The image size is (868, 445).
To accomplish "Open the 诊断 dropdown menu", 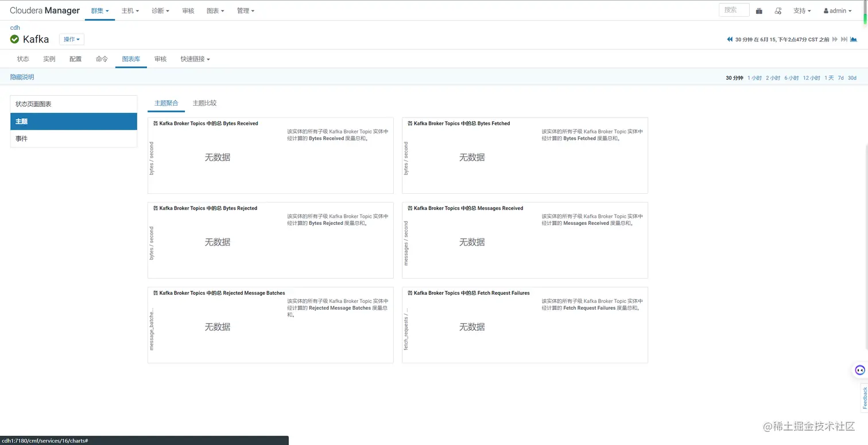I will (x=160, y=11).
